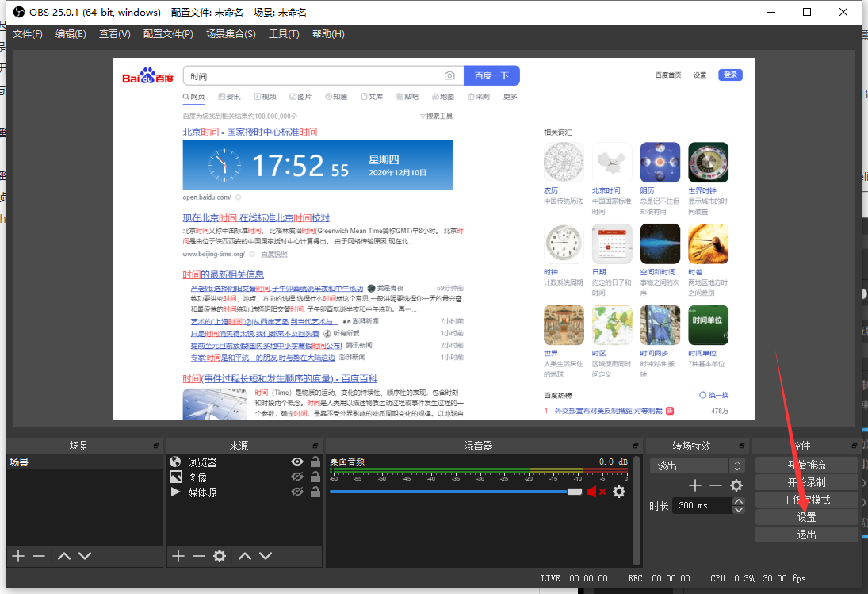
Task: Select the 媒体源 source row
Action: [x=244, y=492]
